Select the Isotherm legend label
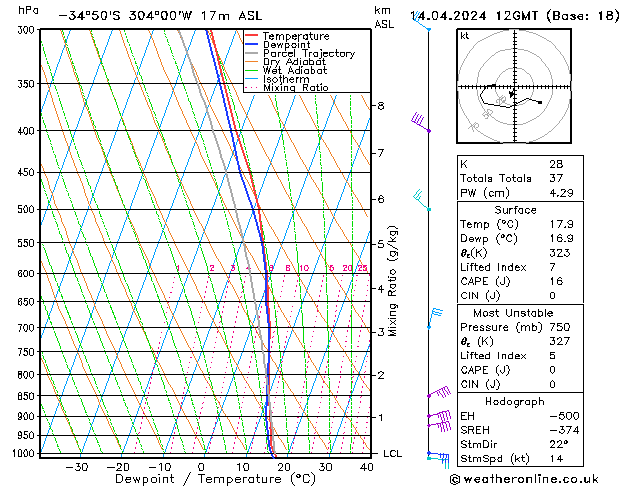The height and width of the screenshot is (486, 629). [x=286, y=79]
